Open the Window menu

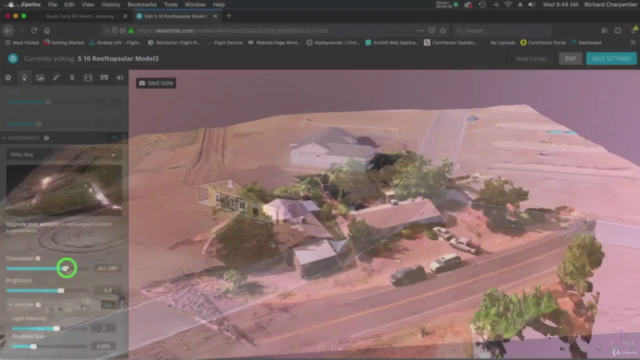point(195,4)
